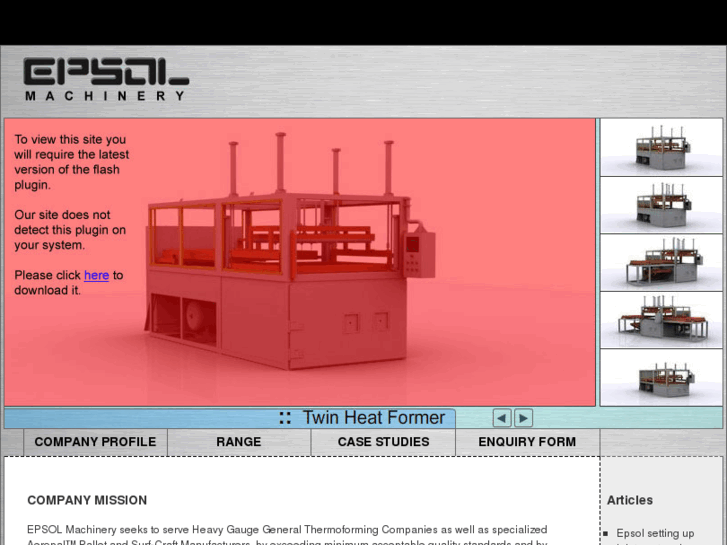Click the large pink machine image
This screenshot has height=545, width=727.
pos(300,262)
